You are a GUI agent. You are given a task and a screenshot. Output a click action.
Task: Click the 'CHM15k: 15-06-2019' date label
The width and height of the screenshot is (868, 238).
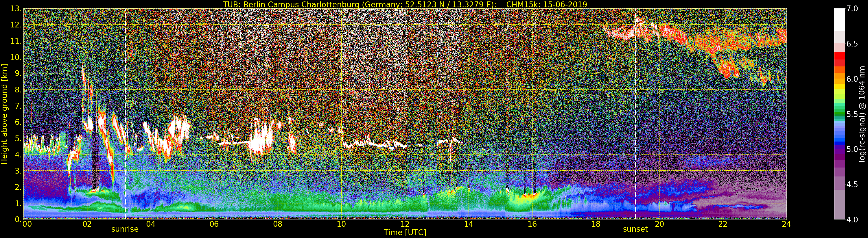[547, 4]
